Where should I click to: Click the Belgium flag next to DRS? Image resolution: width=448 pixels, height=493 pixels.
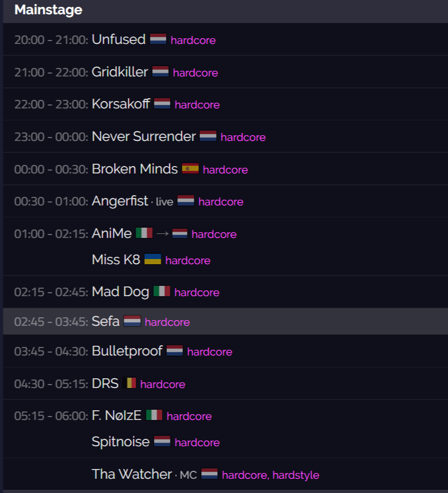129,383
